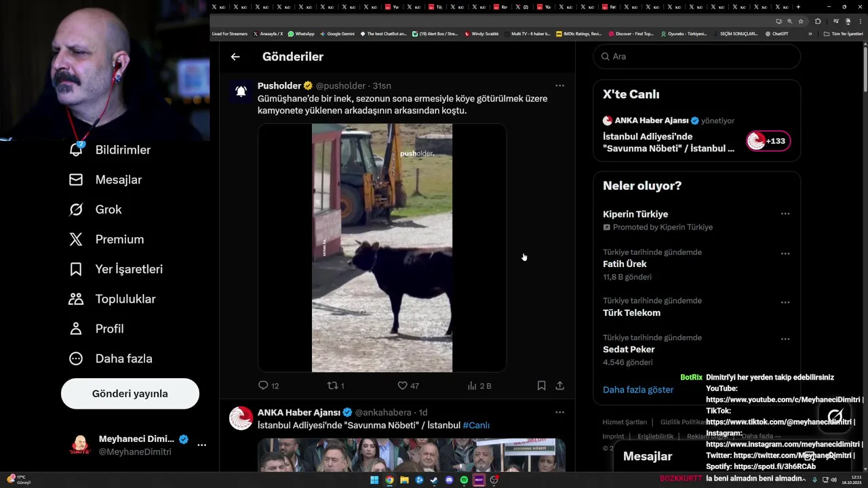Open Grok from the sidebar
This screenshot has height=488, width=868.
click(x=95, y=209)
